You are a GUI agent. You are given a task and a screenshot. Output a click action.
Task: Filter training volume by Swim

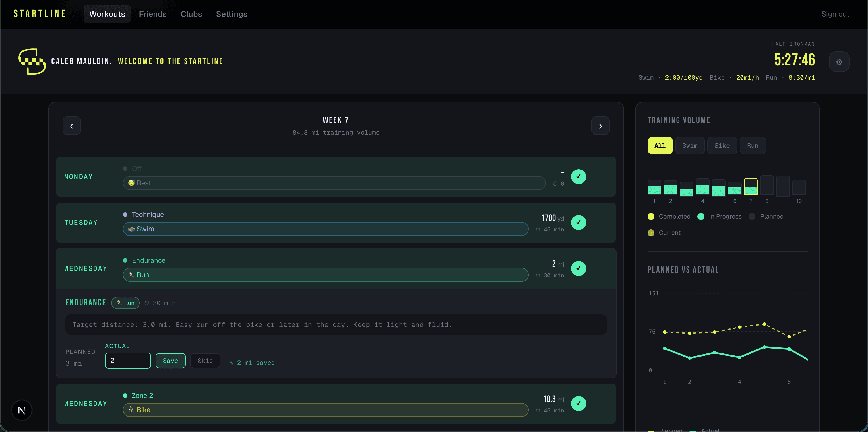click(690, 146)
